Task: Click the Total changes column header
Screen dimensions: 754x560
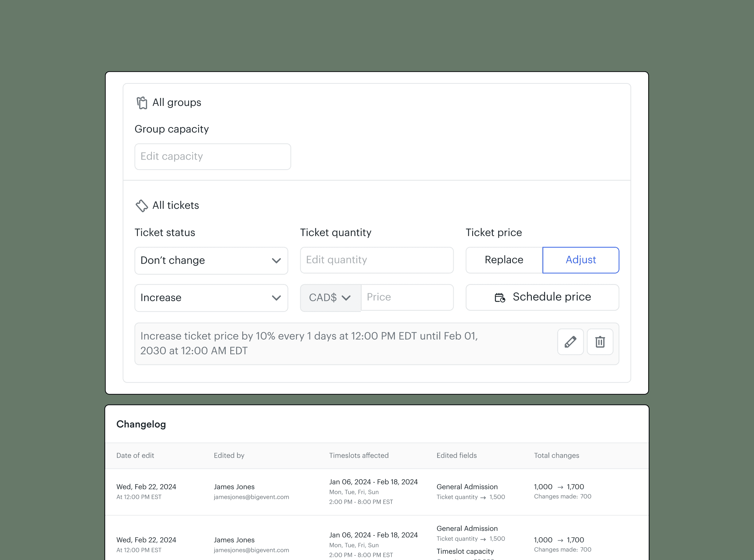Action: tap(556, 456)
